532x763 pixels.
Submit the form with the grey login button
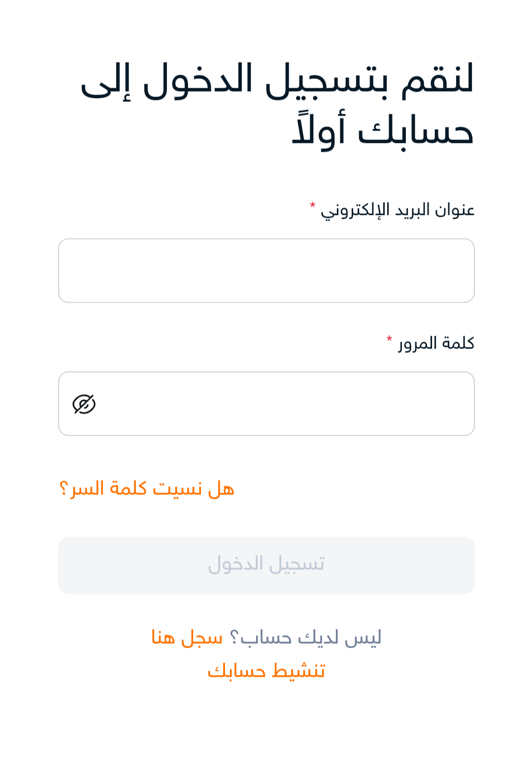pyautogui.click(x=266, y=565)
